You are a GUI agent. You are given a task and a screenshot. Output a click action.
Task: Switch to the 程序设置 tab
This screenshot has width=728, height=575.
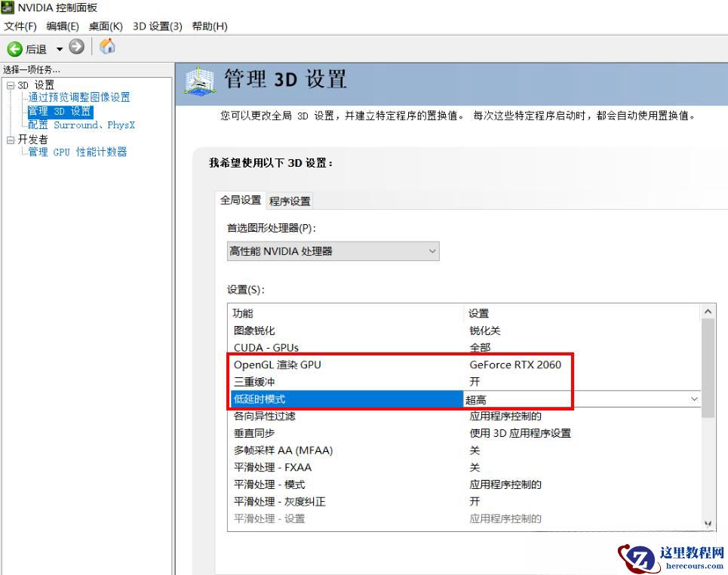click(x=290, y=201)
